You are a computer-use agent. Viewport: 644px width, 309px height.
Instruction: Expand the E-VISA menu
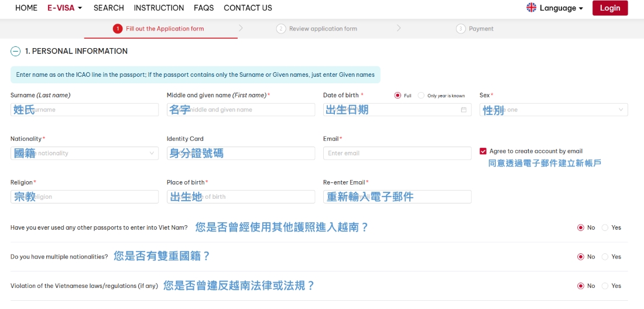click(65, 8)
